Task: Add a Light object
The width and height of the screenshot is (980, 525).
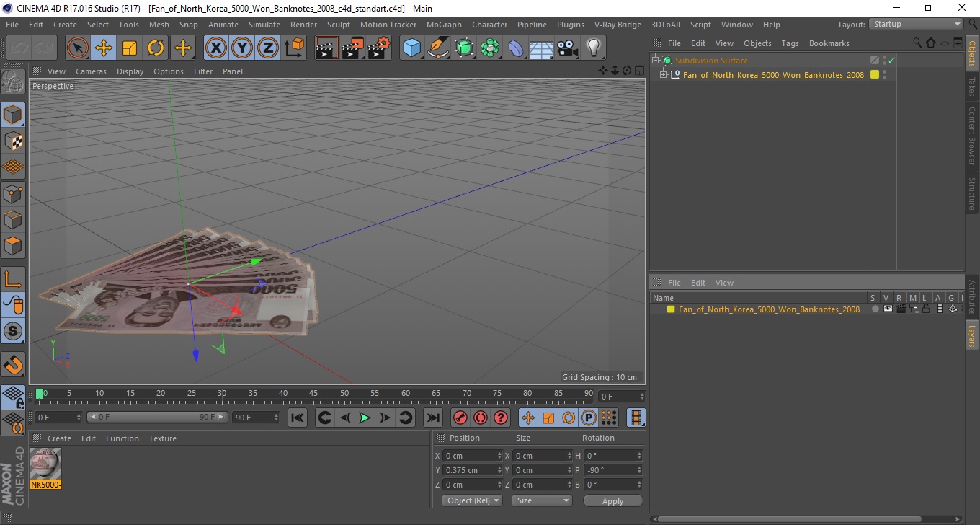Action: click(593, 48)
